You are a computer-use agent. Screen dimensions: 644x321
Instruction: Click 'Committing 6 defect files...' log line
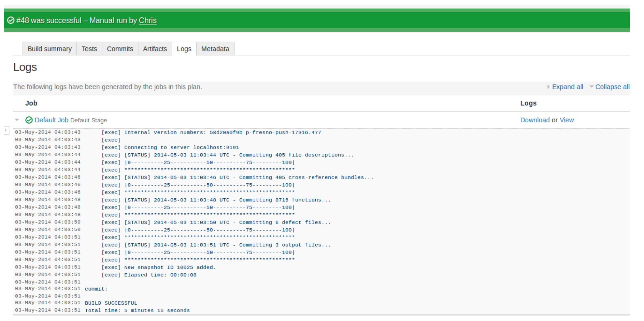(x=228, y=223)
